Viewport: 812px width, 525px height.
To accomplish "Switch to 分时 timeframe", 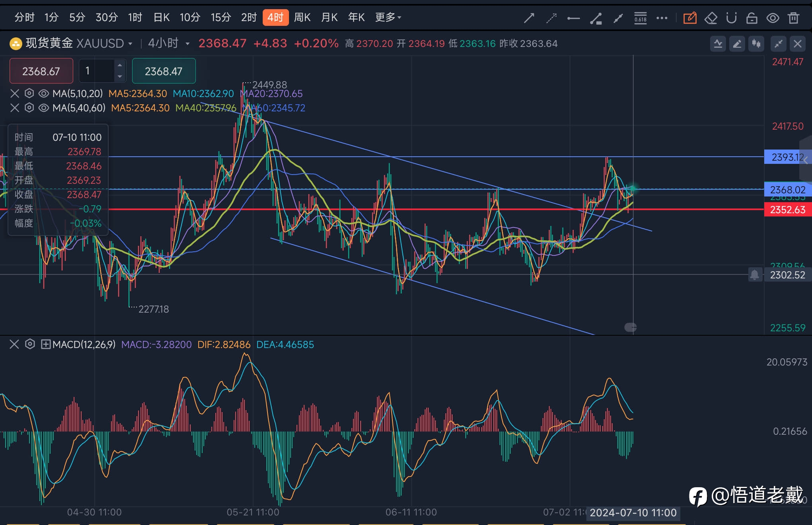I will pyautogui.click(x=24, y=17).
